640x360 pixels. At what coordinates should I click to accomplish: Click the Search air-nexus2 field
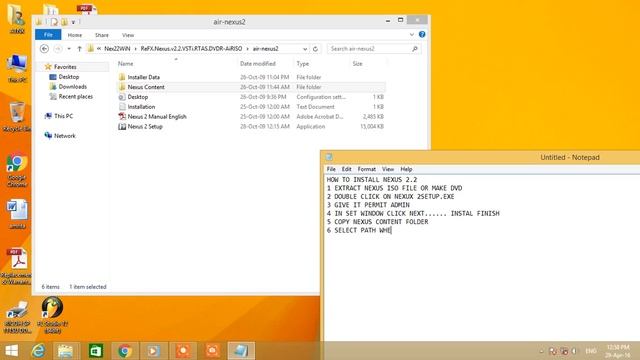pyautogui.click(x=369, y=49)
